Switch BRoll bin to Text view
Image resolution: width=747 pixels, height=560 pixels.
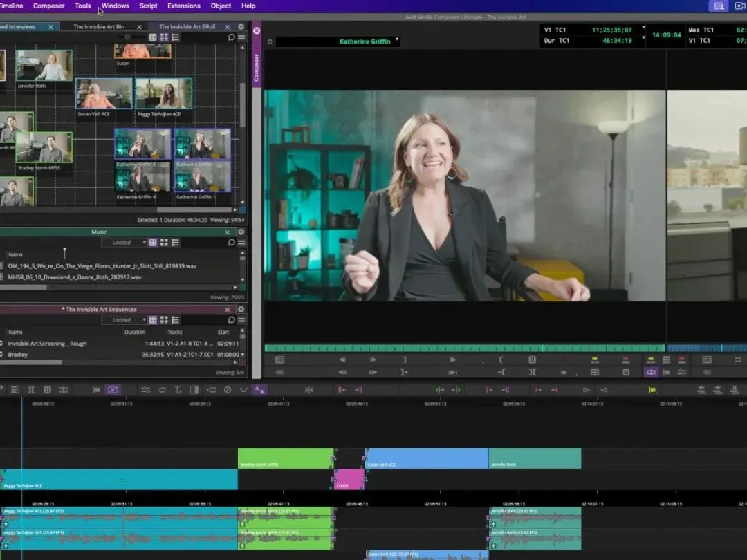coord(153,37)
